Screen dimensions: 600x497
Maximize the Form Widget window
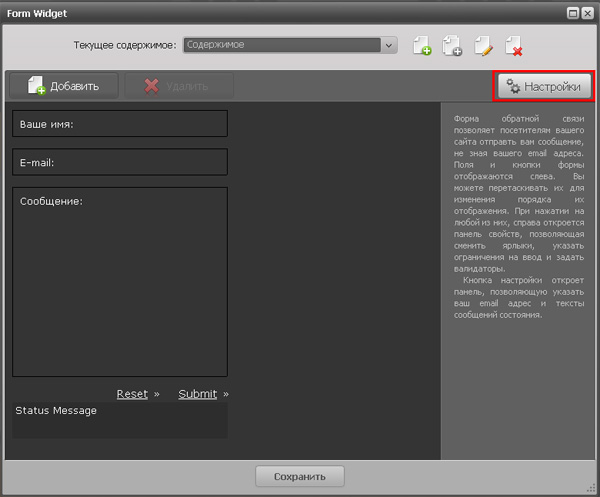click(574, 12)
